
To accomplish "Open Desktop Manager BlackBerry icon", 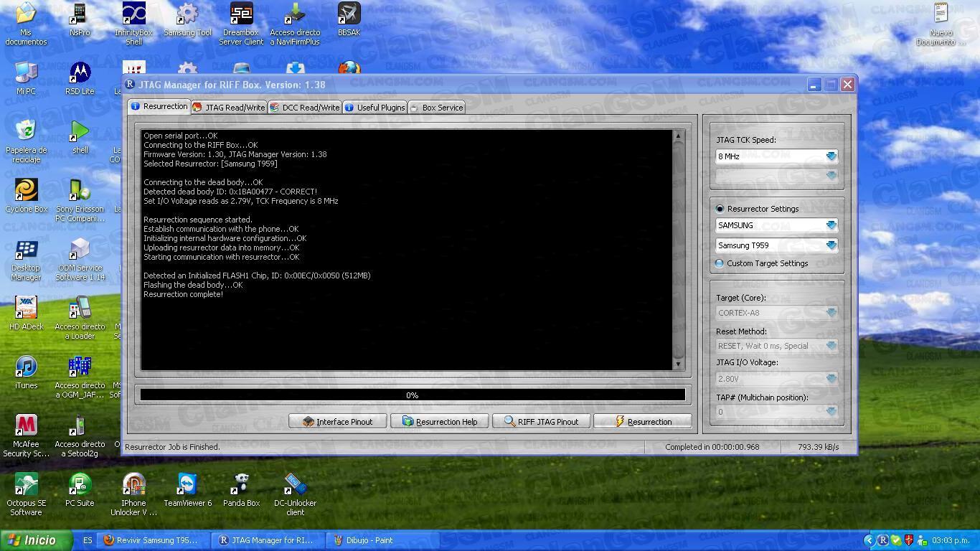I will pyautogui.click(x=26, y=259).
